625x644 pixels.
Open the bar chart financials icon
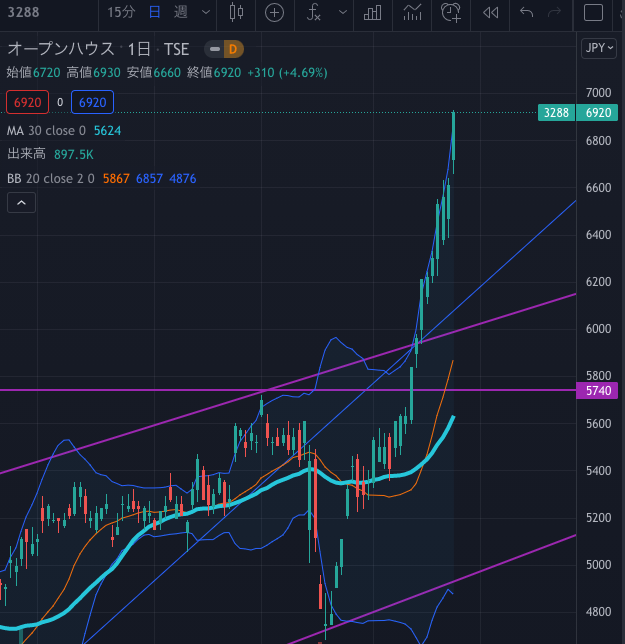(x=372, y=13)
